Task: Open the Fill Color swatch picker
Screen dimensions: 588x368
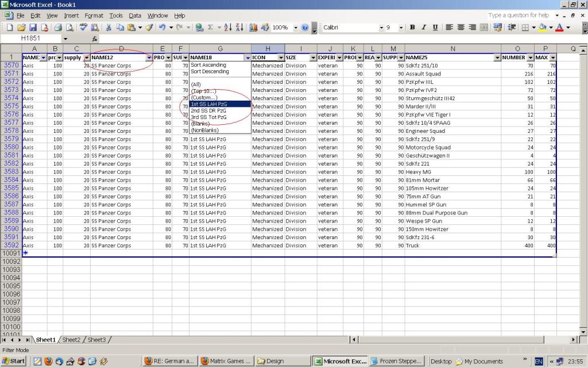Action: pos(551,27)
